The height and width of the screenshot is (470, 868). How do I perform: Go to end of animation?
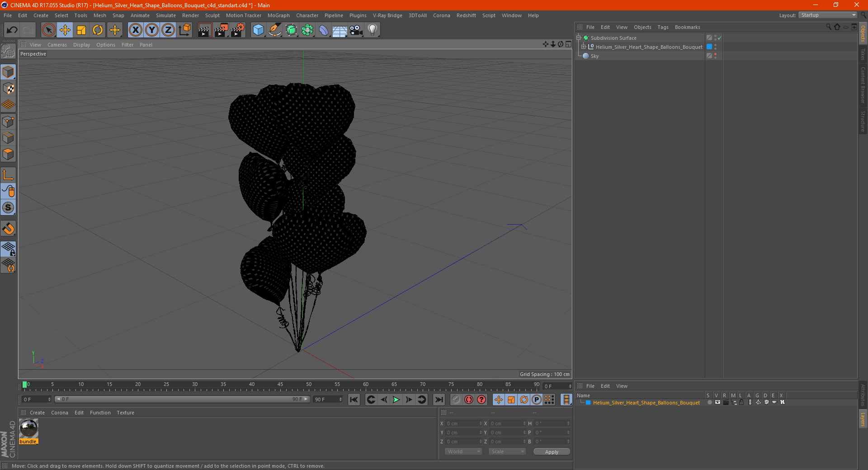(x=439, y=399)
